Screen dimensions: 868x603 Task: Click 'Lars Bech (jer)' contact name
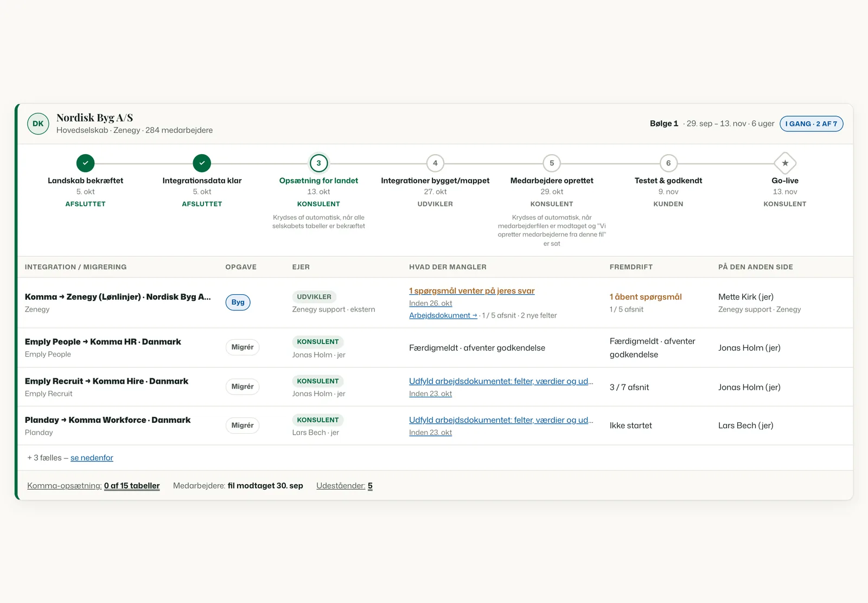tap(746, 426)
